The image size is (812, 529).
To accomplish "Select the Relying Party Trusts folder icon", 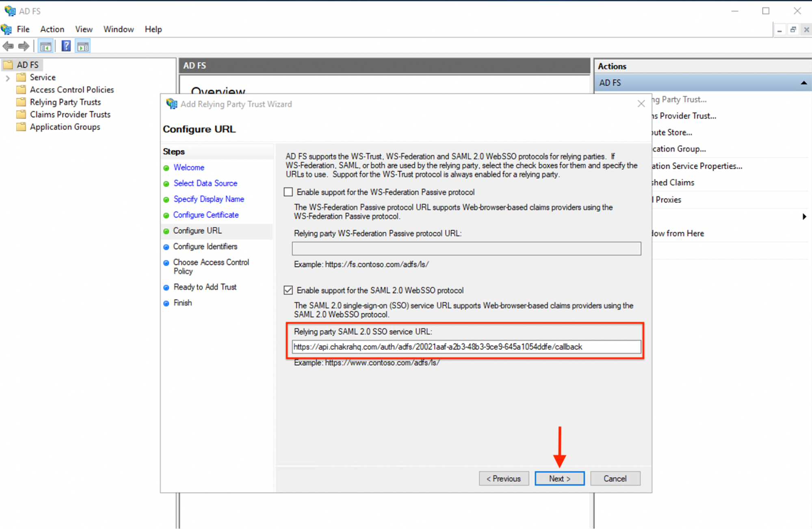I will click(21, 102).
